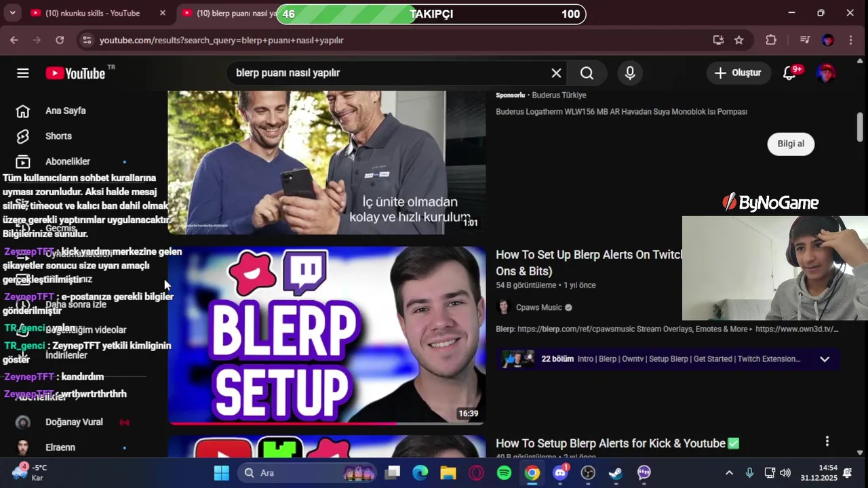Close the nkunku skills tab
The width and height of the screenshot is (868, 488).
tap(163, 13)
